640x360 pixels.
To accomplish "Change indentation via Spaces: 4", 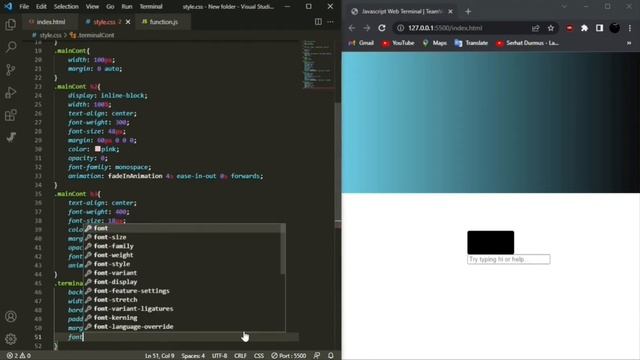I will point(193,356).
